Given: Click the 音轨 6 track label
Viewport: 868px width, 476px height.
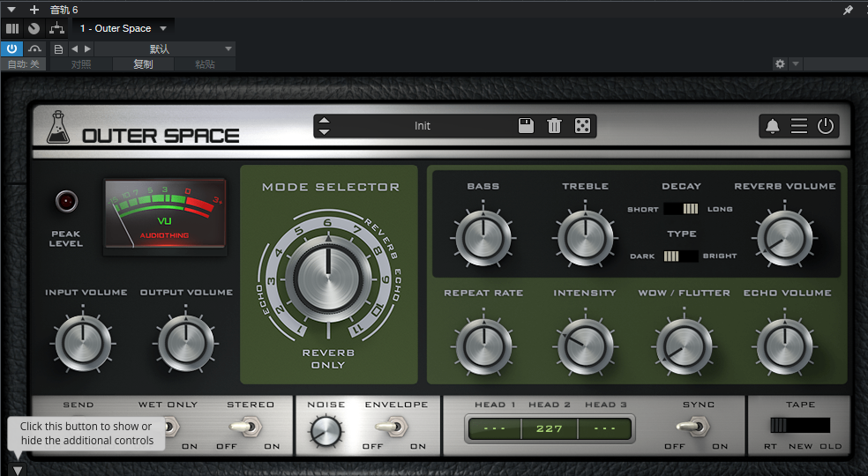Looking at the screenshot, I should click(64, 10).
